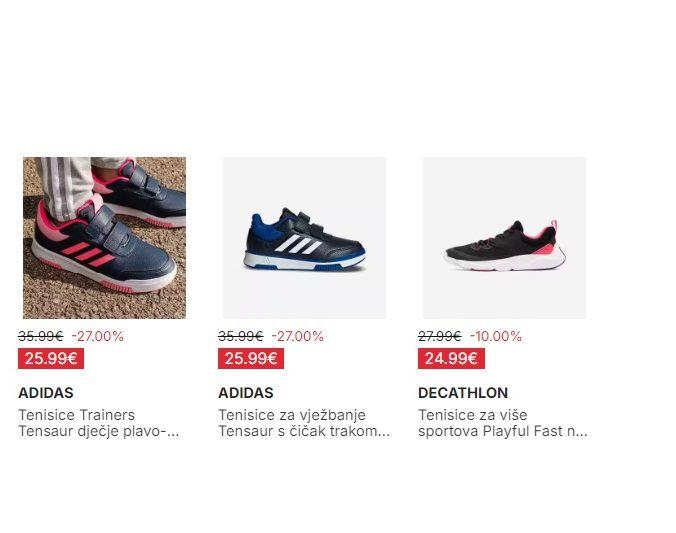
Task: Click the DECATHLON brand name
Action: [x=463, y=393]
